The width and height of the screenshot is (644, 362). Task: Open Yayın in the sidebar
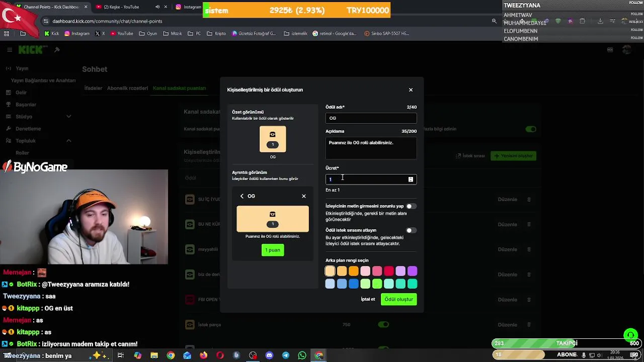click(x=22, y=68)
